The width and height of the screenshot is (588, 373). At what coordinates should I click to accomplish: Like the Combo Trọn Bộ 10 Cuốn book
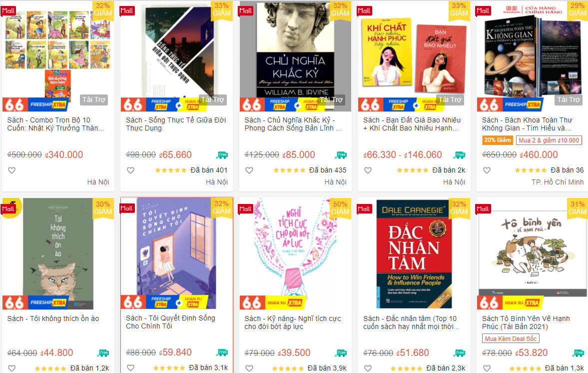(x=12, y=170)
